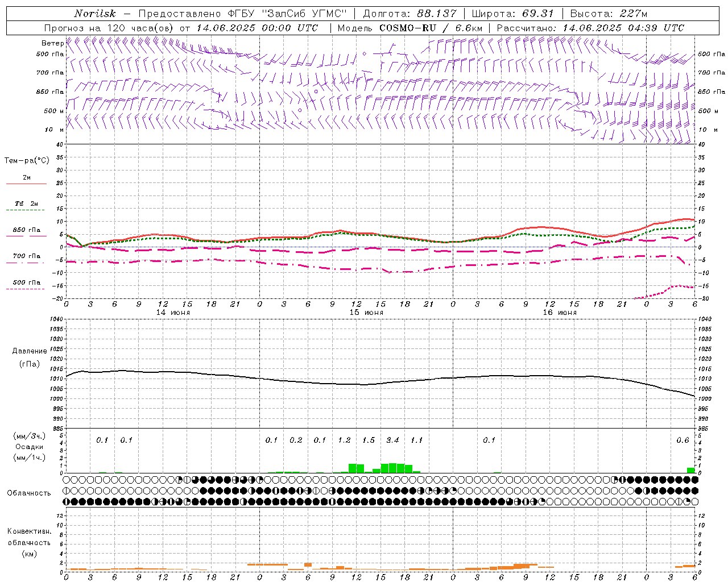
Task: Select the "ЗапСиб УГМС" provider text
Action: click(x=303, y=14)
